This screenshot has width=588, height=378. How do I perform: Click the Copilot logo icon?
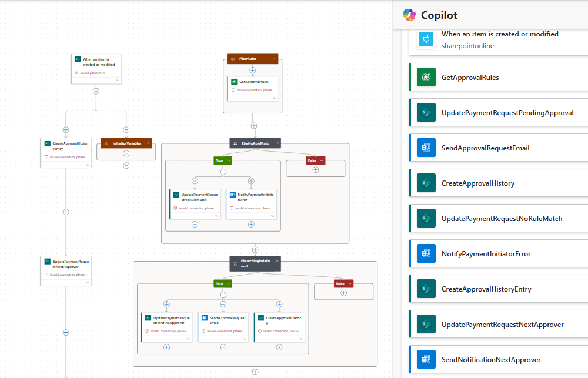(x=409, y=15)
